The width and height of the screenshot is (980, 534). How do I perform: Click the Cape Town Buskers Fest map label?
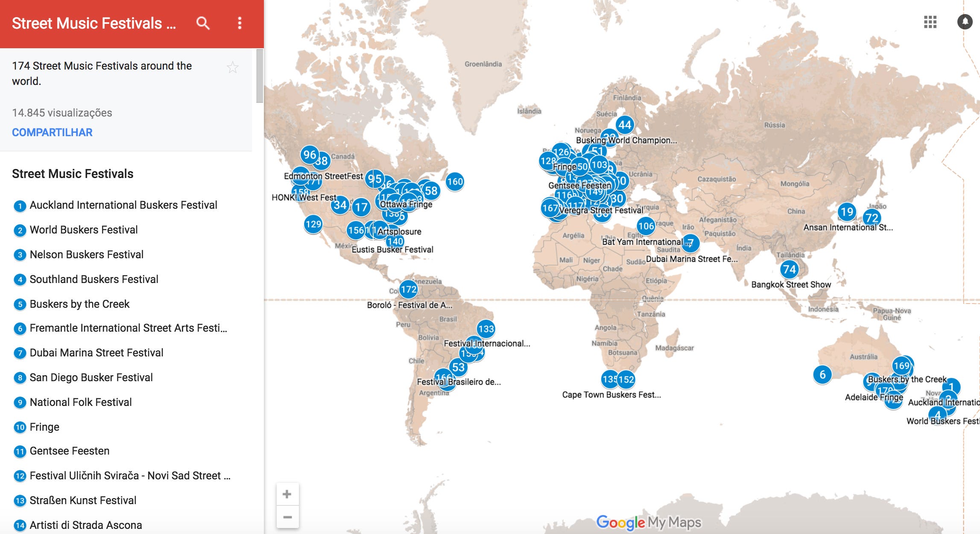tap(611, 395)
